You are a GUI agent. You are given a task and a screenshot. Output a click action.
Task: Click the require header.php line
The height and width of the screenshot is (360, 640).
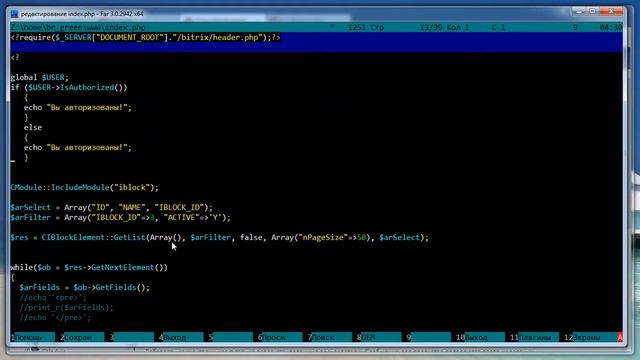click(145, 38)
